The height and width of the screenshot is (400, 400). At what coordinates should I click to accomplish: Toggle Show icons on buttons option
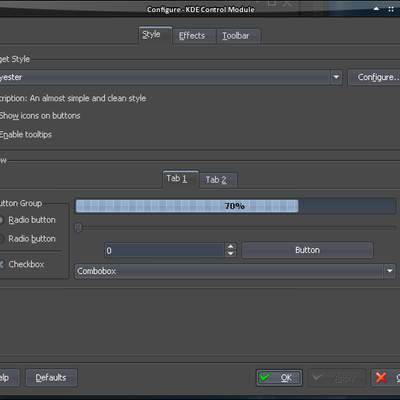click(40, 116)
